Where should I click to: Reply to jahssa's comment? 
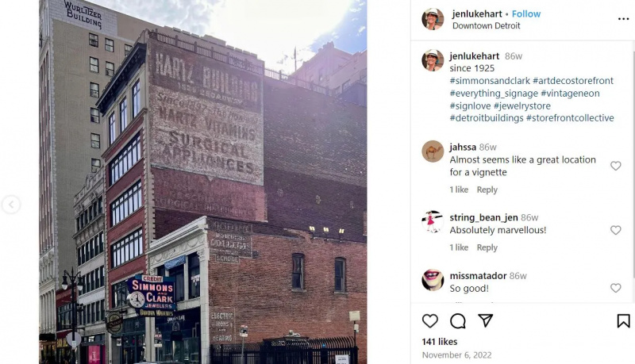[487, 190]
